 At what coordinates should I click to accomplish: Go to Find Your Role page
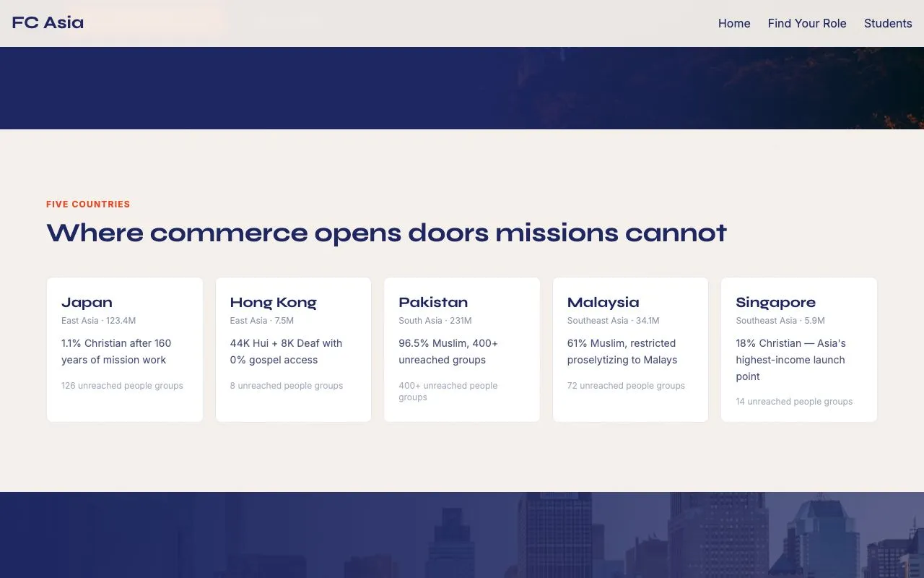806,23
